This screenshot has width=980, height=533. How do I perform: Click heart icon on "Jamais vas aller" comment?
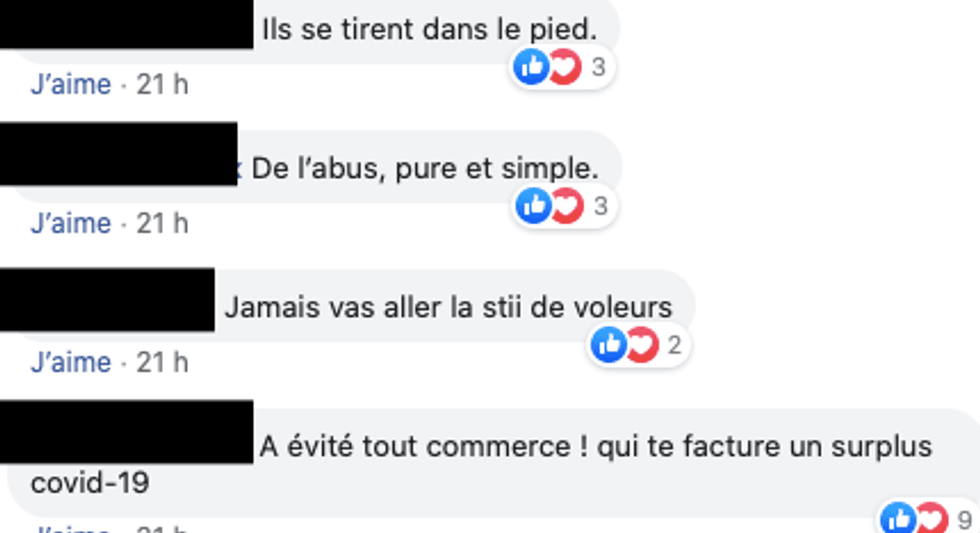(x=642, y=344)
